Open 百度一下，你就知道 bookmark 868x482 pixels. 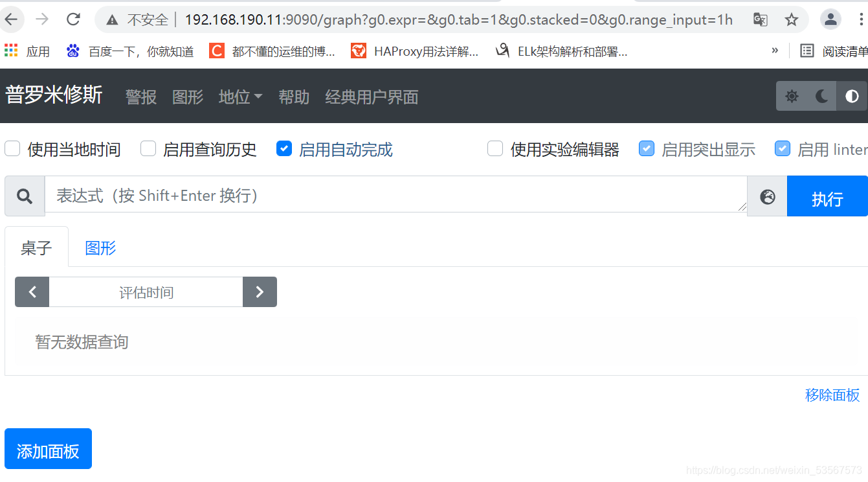click(130, 51)
